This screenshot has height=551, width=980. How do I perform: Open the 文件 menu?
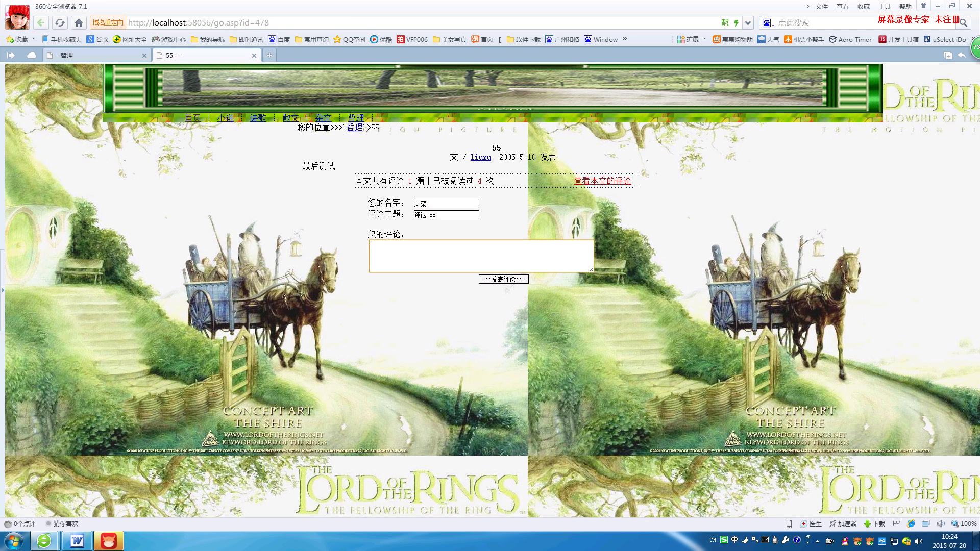tap(821, 6)
